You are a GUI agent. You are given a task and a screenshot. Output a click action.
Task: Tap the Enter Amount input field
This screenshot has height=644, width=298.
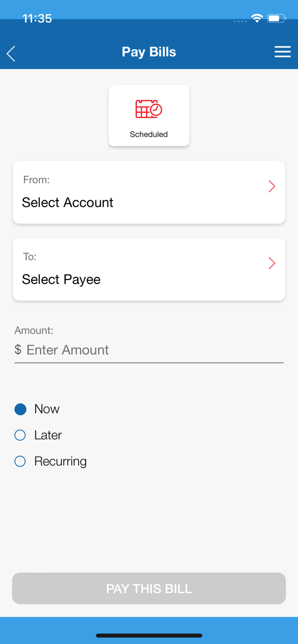click(x=149, y=350)
